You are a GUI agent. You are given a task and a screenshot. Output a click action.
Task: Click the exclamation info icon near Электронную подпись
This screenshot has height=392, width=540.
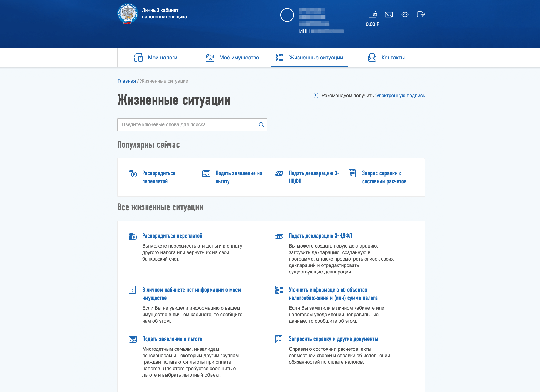316,96
